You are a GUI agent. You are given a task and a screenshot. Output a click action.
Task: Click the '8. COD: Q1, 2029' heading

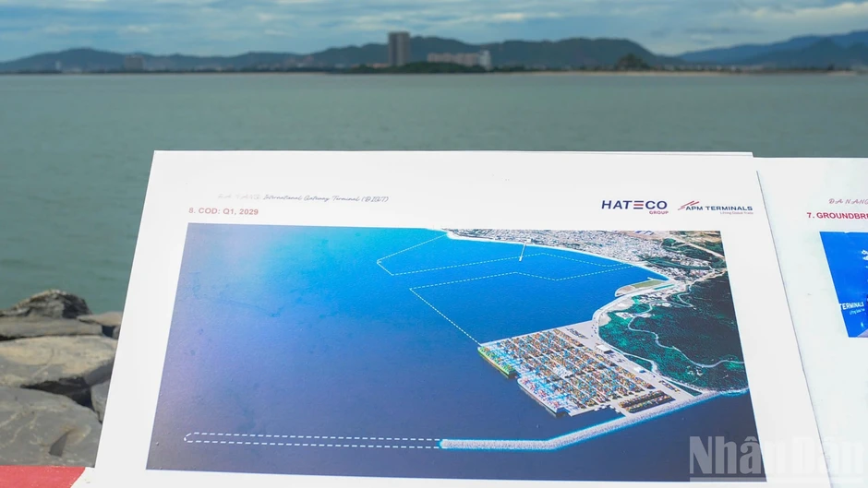223,211
